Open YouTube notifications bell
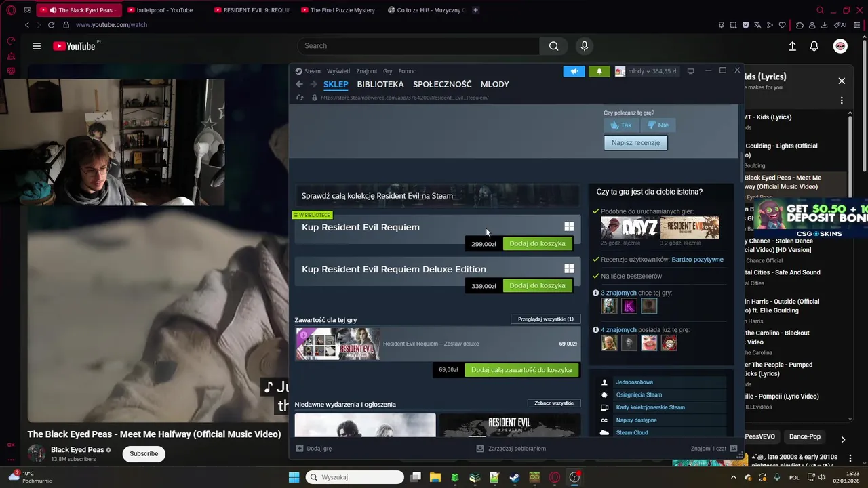 (x=814, y=46)
